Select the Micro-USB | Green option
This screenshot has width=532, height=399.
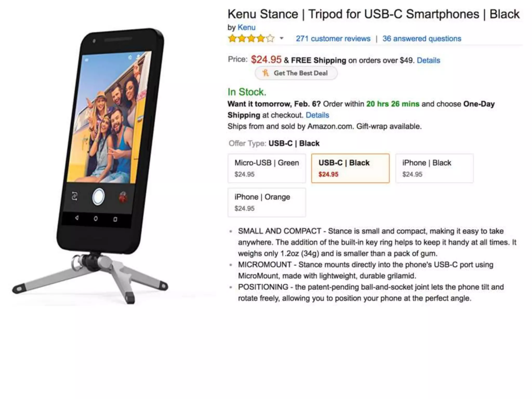(267, 168)
